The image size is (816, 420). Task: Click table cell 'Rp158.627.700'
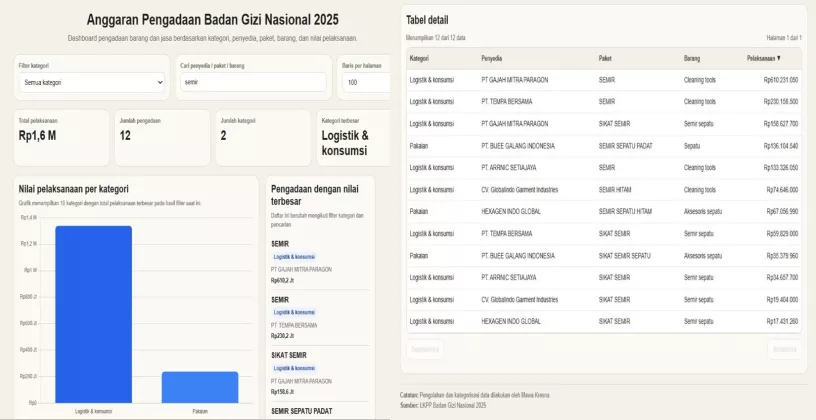pos(781,124)
